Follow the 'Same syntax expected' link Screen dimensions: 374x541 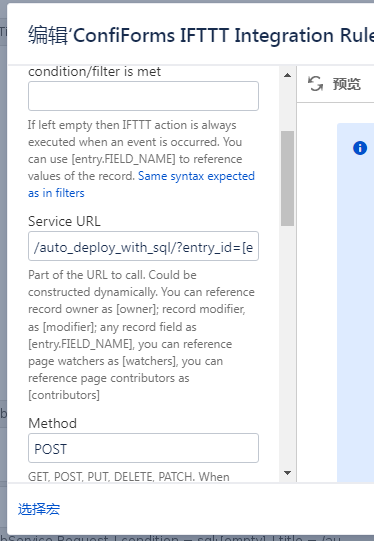click(196, 176)
